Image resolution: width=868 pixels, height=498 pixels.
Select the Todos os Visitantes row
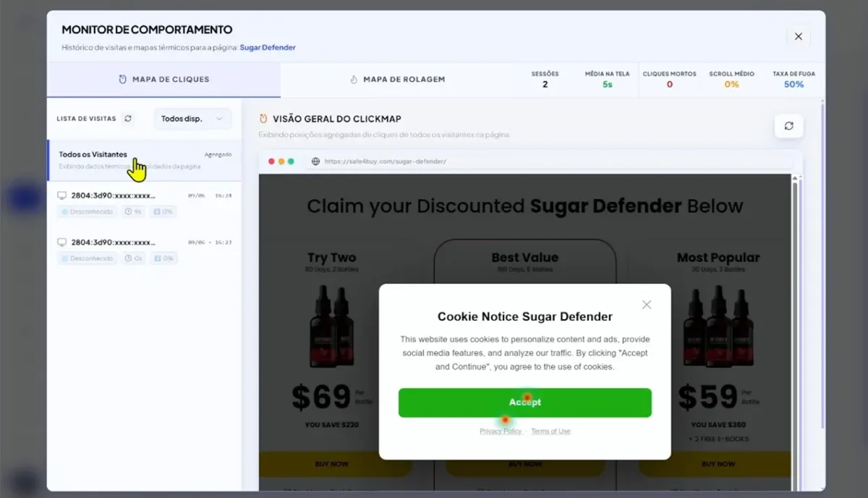pos(145,160)
